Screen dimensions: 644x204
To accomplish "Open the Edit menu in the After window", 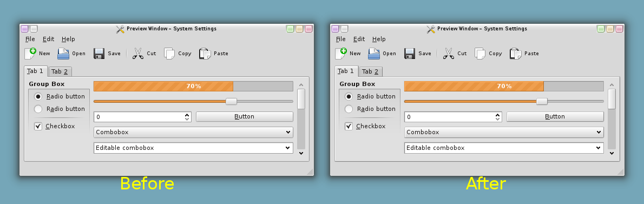I will pyautogui.click(x=359, y=39).
